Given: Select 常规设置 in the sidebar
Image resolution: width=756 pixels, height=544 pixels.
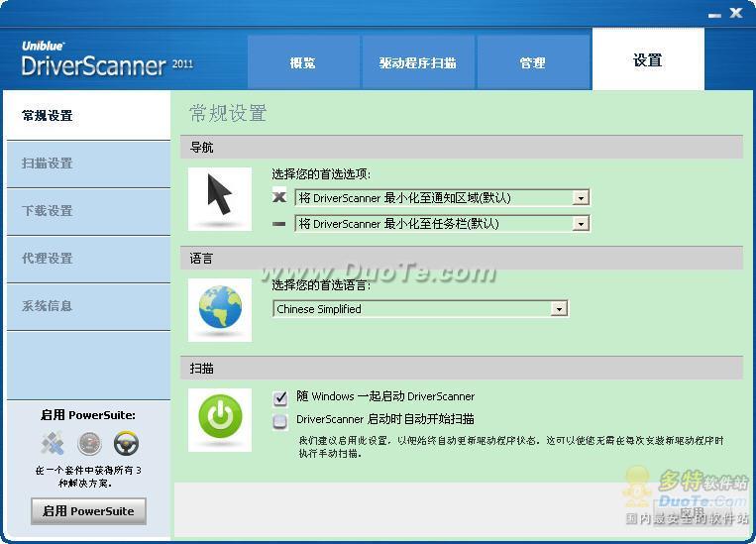Looking at the screenshot, I should [x=89, y=116].
